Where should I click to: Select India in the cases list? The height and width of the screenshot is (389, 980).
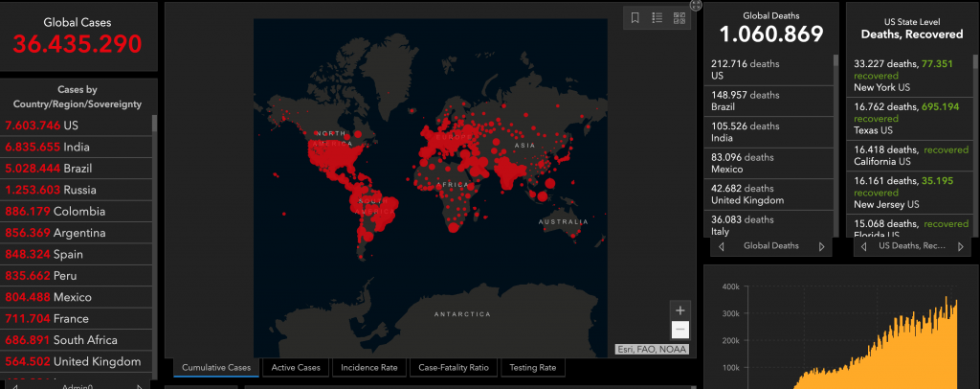coord(75,148)
